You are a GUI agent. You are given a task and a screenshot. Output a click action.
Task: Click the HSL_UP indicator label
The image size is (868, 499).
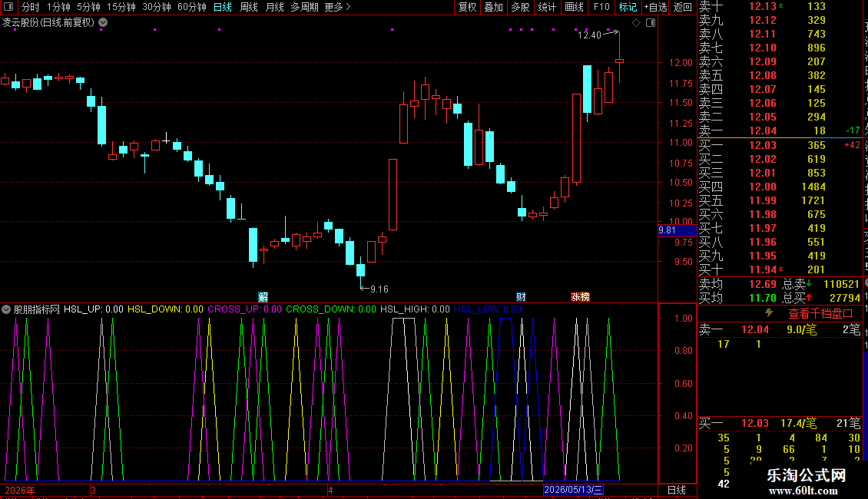[x=94, y=309]
